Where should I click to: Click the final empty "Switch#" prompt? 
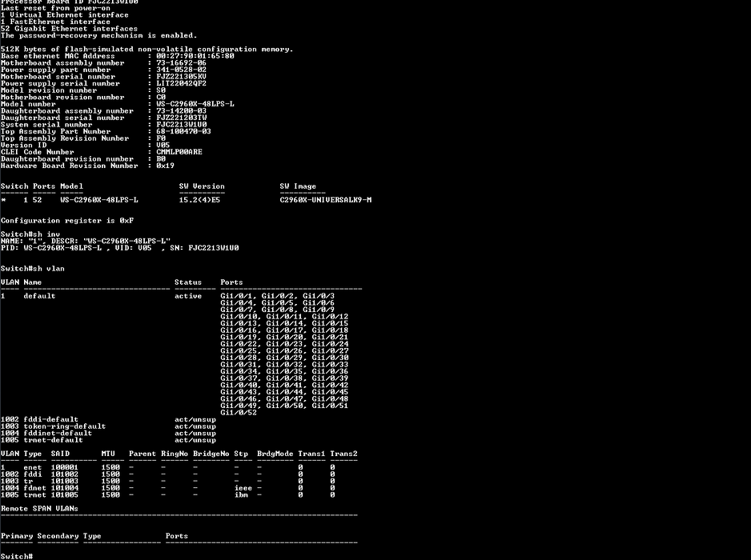click(x=17, y=556)
